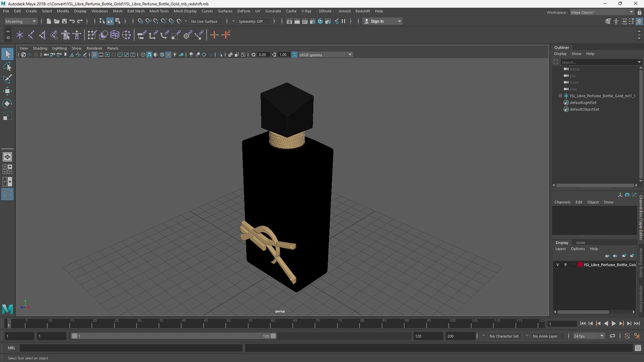Redo action with redo arrow
Screen dimensions: 644x362
pos(80,21)
